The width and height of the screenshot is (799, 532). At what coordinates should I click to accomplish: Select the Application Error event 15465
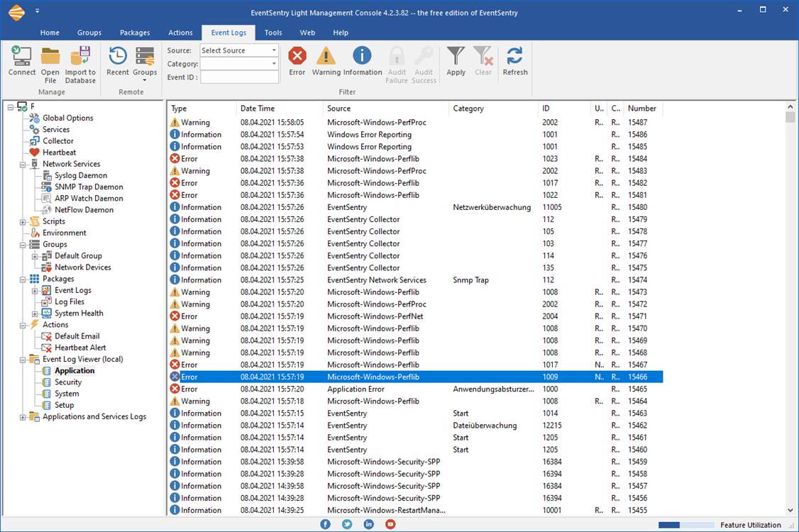point(416,389)
